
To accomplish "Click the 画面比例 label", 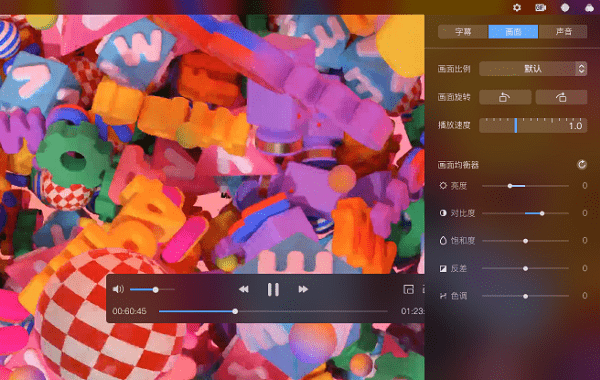I will [454, 69].
